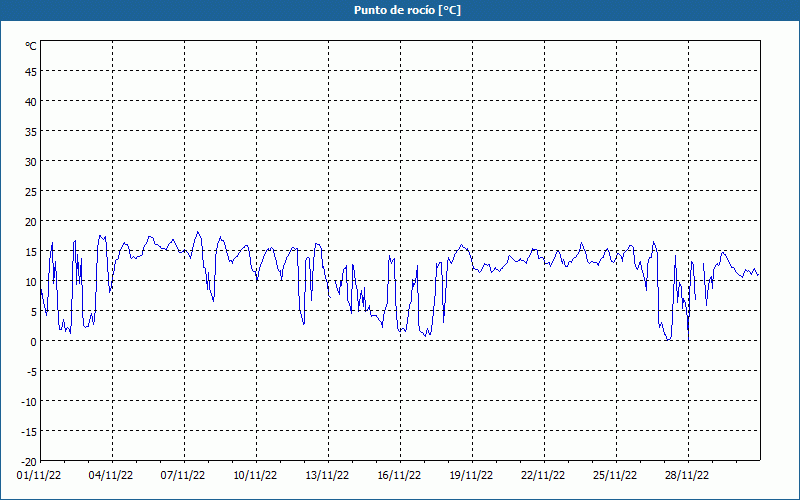Click the 'Punto de rocío [°C]' chart title
The image size is (800, 500).
407,10
